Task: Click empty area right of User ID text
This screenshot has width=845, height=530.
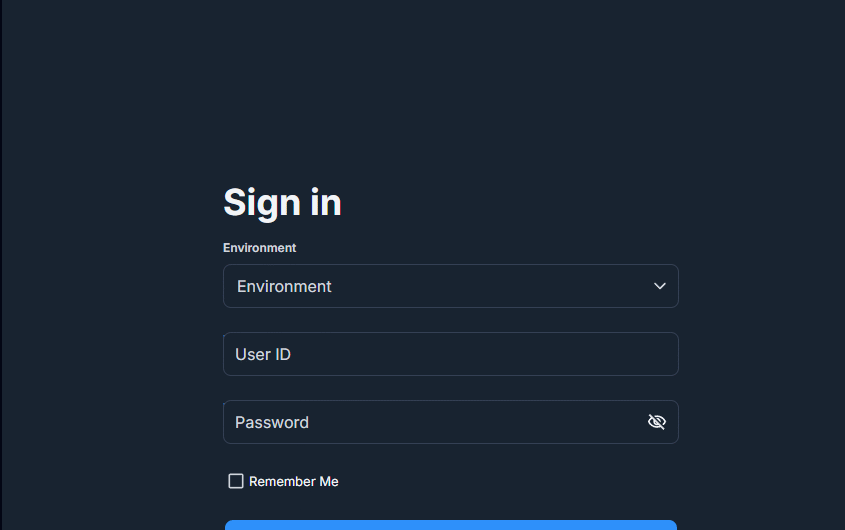Action: tap(485, 354)
